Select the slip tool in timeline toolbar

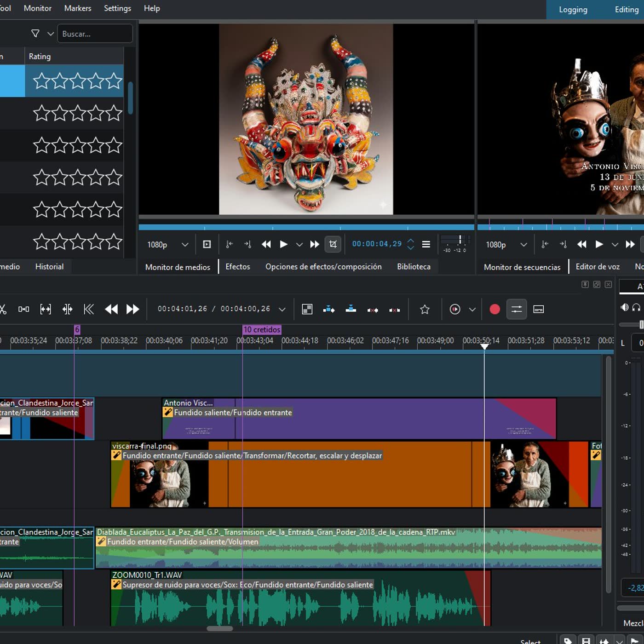click(46, 309)
